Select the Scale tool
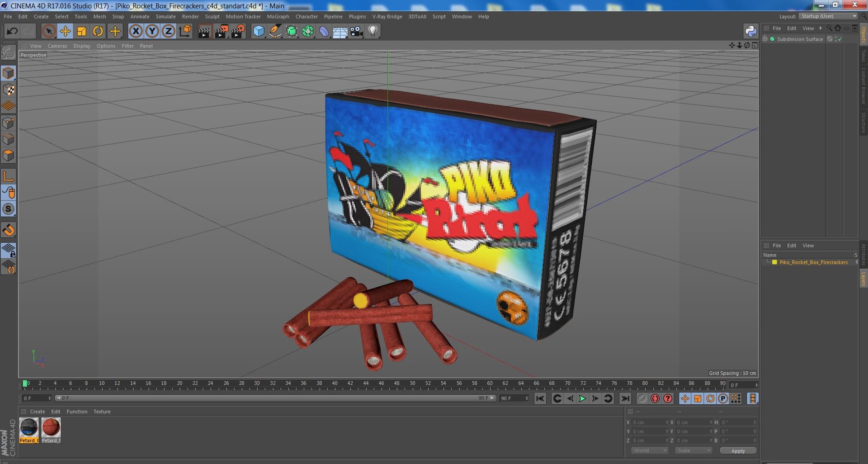 click(x=81, y=31)
